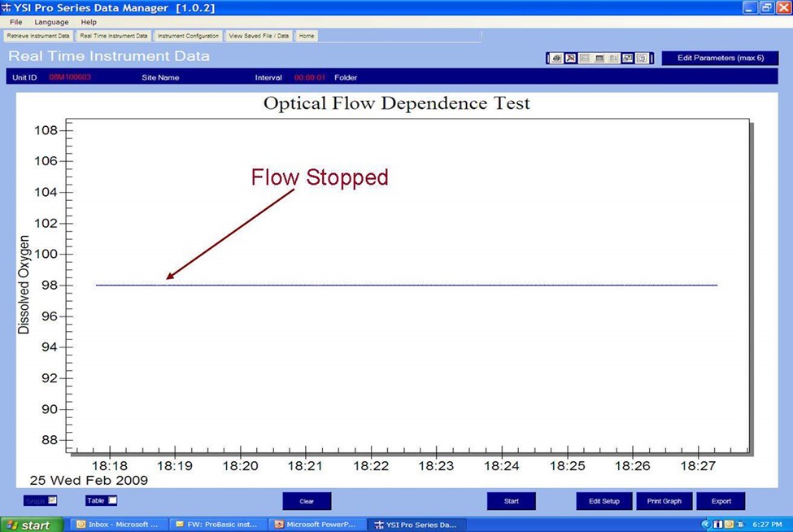Screen dimensions: 793x532
Task: Open the File menu
Action: [15, 22]
